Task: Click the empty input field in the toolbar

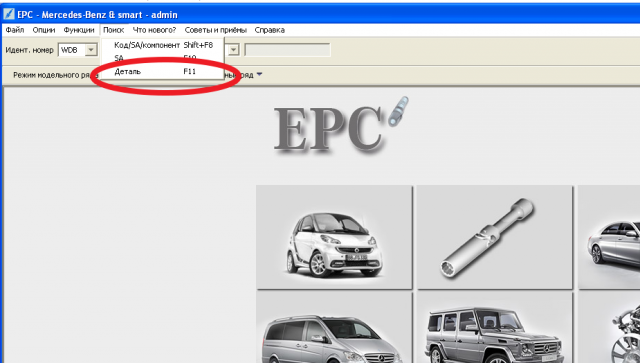Action: (x=287, y=50)
